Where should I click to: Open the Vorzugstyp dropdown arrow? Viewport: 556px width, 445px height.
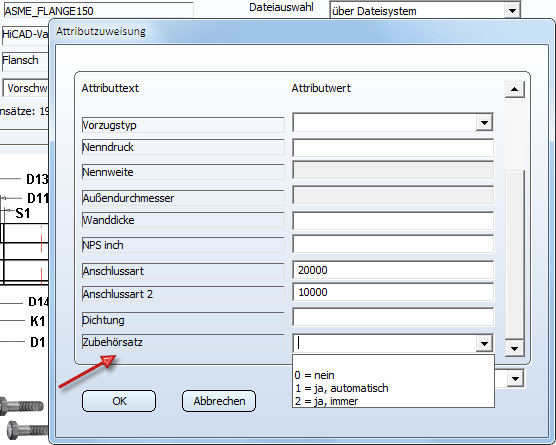484,123
